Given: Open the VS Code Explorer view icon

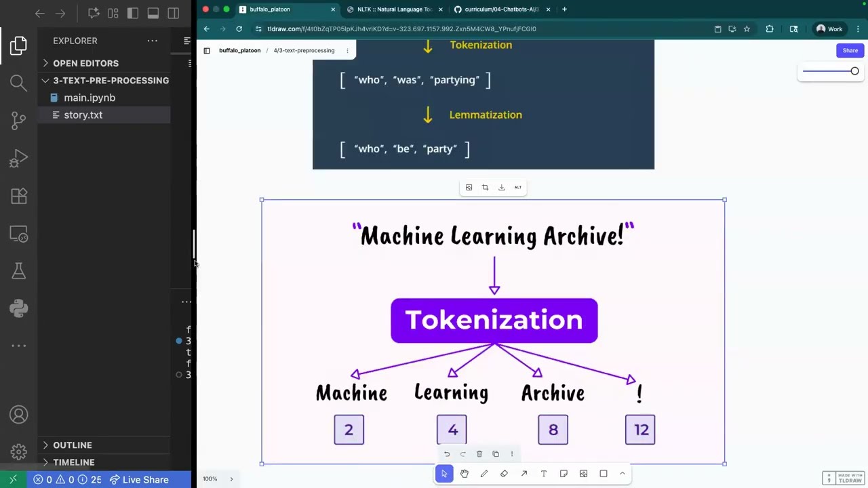Looking at the screenshot, I should [18, 45].
